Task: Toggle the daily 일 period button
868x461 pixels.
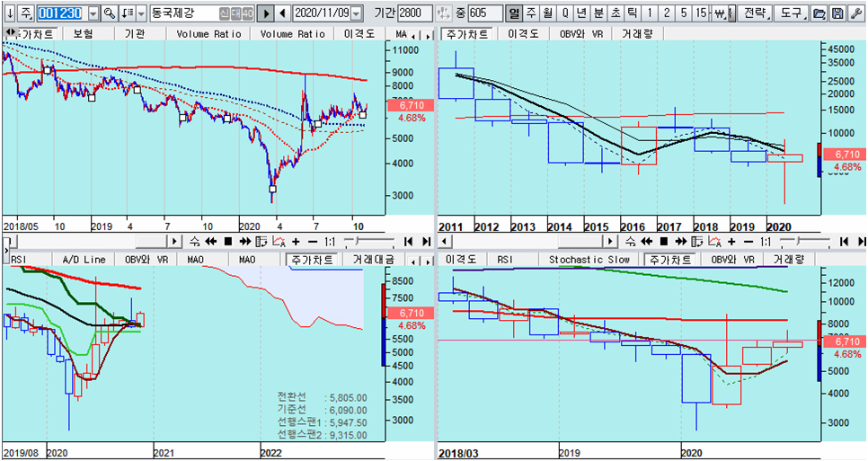Action: [x=514, y=13]
